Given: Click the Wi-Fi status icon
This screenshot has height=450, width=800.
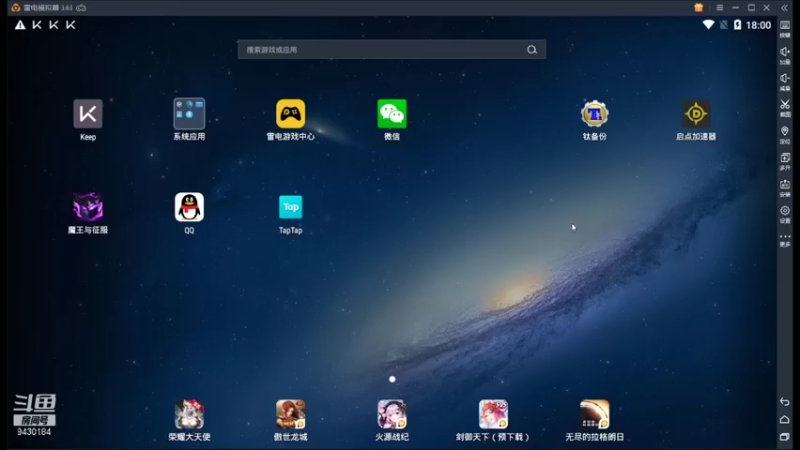Looking at the screenshot, I should pyautogui.click(x=708, y=24).
